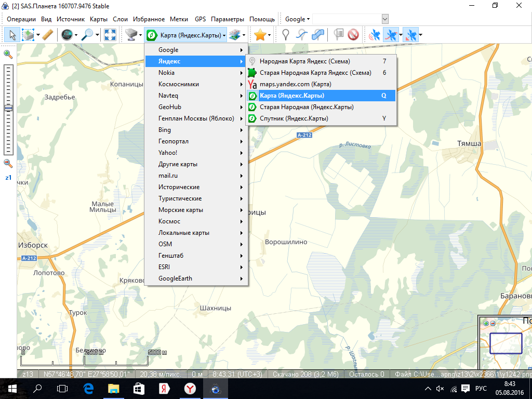The image size is (532, 399).
Task: Click the GPS receiver connect icon
Action: pyautogui.click(x=375, y=35)
